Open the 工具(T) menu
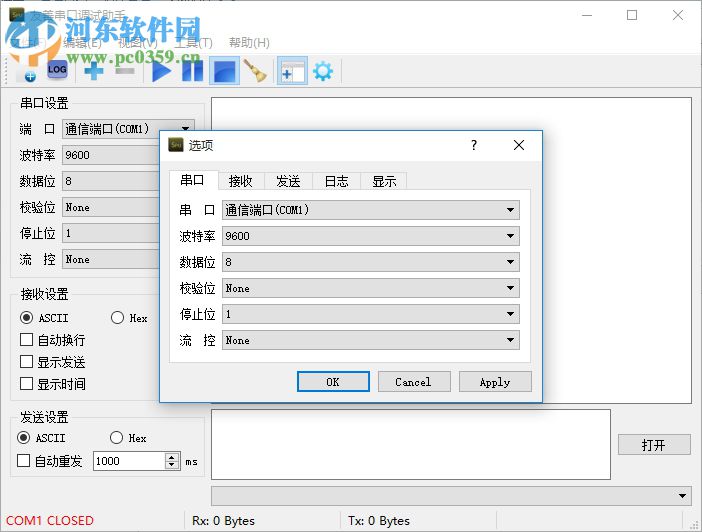The width and height of the screenshot is (702, 532). [x=193, y=43]
